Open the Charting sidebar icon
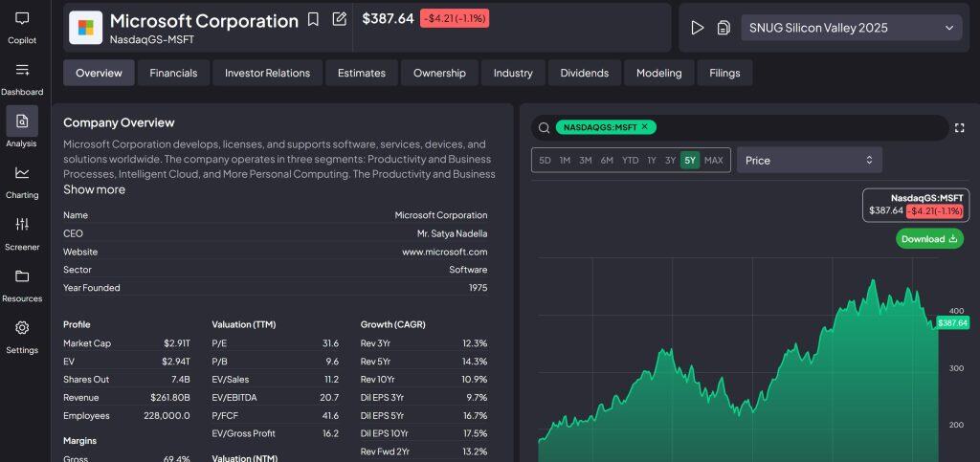The image size is (980, 462). 22,173
